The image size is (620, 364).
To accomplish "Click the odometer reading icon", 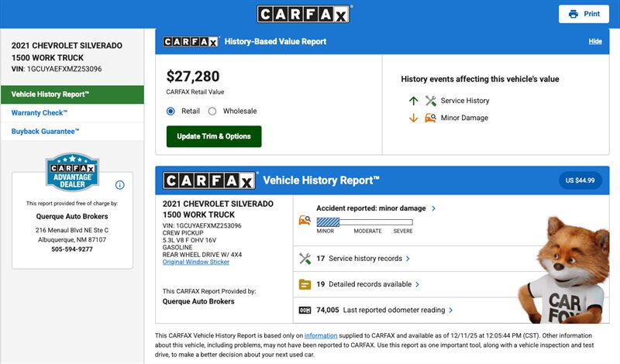I will [x=305, y=310].
